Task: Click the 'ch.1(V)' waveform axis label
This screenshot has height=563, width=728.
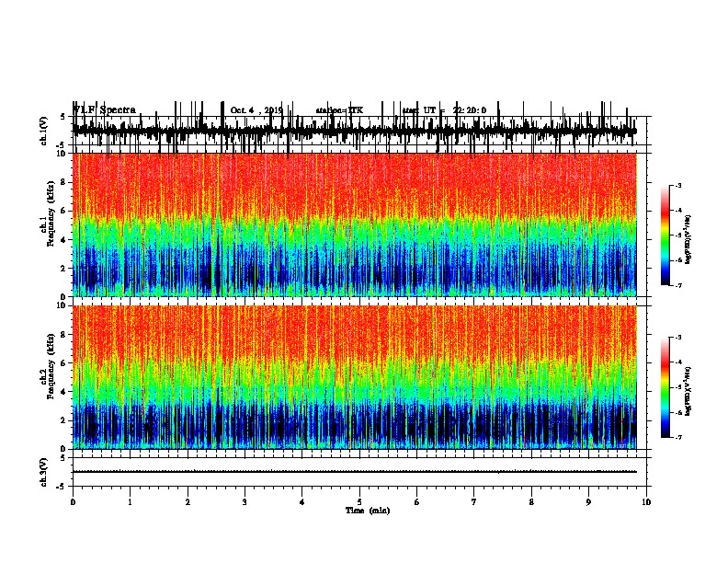Action: point(43,131)
